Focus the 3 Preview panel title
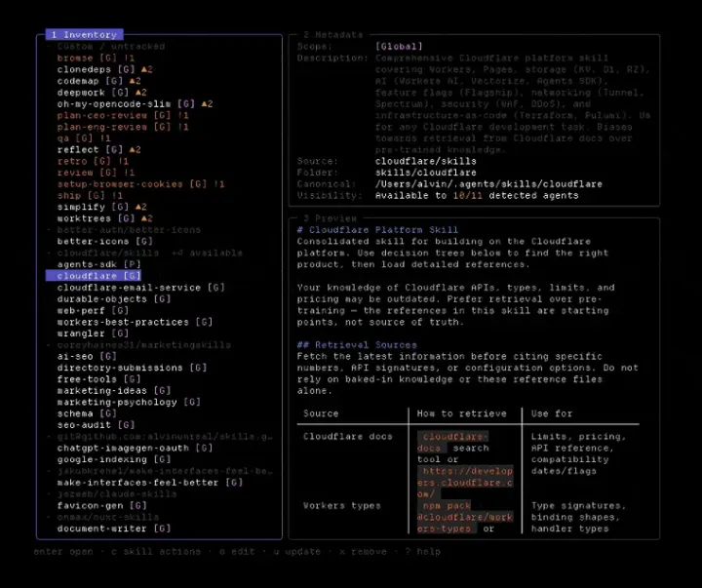This screenshot has height=588, width=702. pos(330,218)
